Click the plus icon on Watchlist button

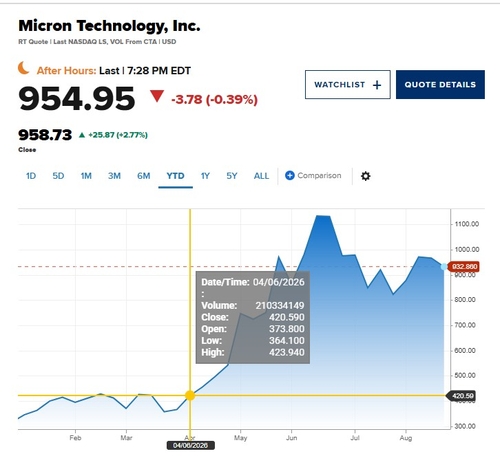pos(377,85)
